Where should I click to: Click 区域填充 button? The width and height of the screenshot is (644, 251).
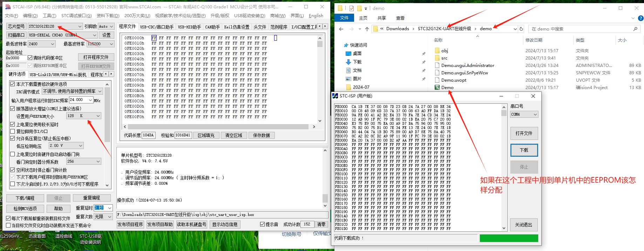pyautogui.click(x=206, y=135)
